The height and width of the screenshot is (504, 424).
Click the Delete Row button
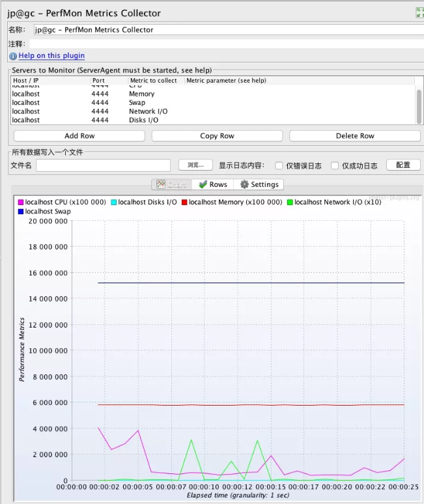tap(355, 136)
